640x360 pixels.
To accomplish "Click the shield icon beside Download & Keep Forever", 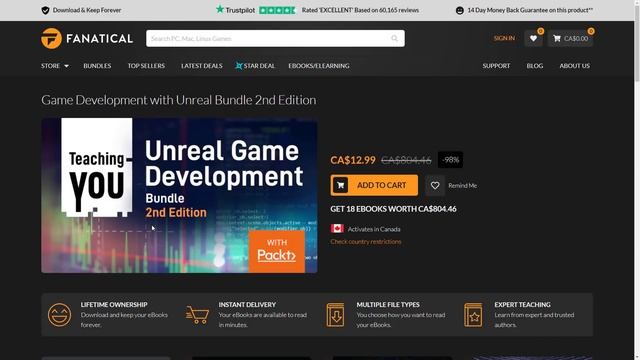I will click(45, 10).
